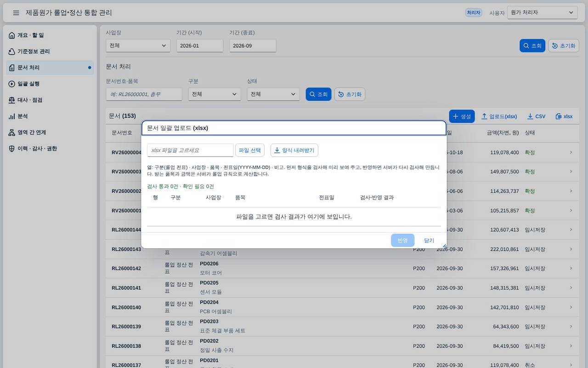Click the 기간 (종료) input field
The height and width of the screenshot is (368, 588).
tap(253, 46)
